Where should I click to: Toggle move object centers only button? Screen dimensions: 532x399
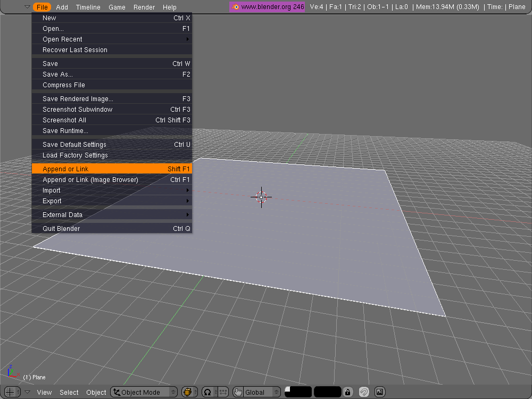coord(223,392)
